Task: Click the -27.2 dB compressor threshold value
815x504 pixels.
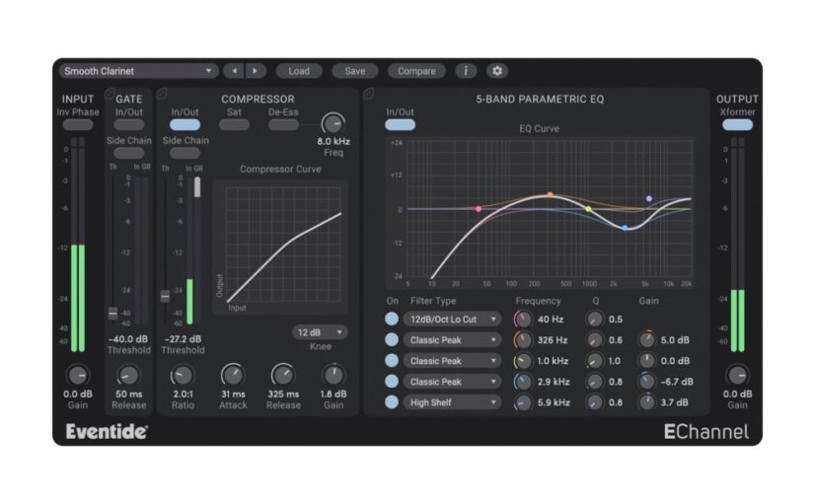Action: [x=183, y=338]
